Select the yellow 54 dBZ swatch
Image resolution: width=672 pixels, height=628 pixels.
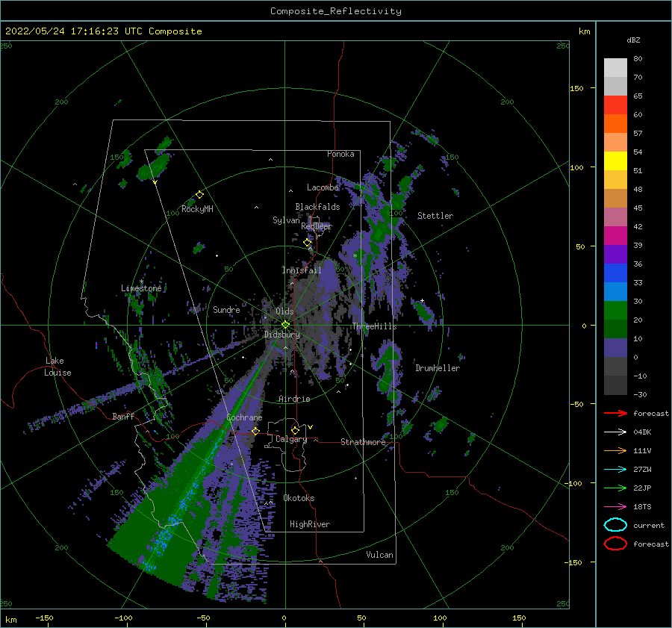tap(615, 161)
